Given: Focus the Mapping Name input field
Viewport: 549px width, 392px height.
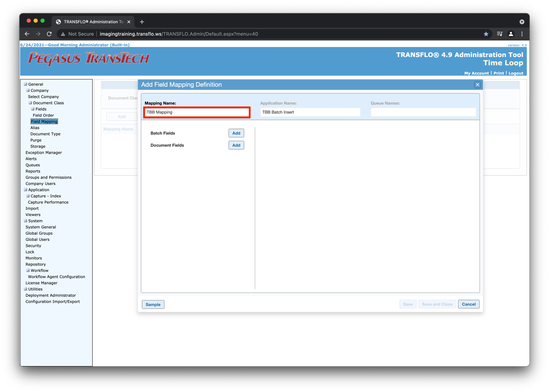Looking at the screenshot, I should coord(197,112).
